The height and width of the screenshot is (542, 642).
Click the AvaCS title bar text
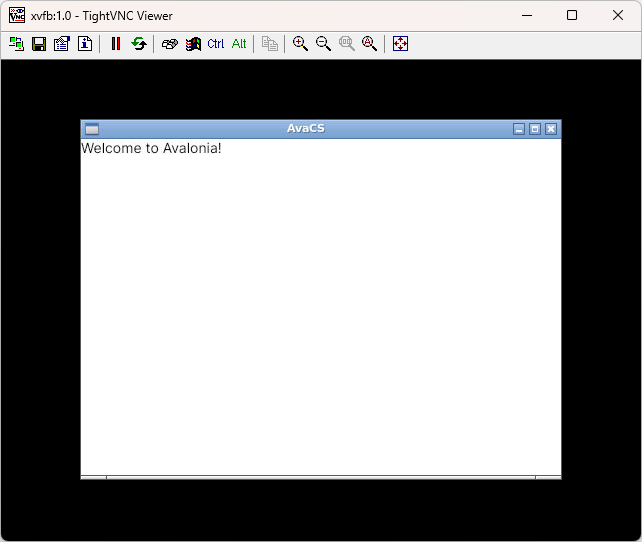pyautogui.click(x=306, y=128)
